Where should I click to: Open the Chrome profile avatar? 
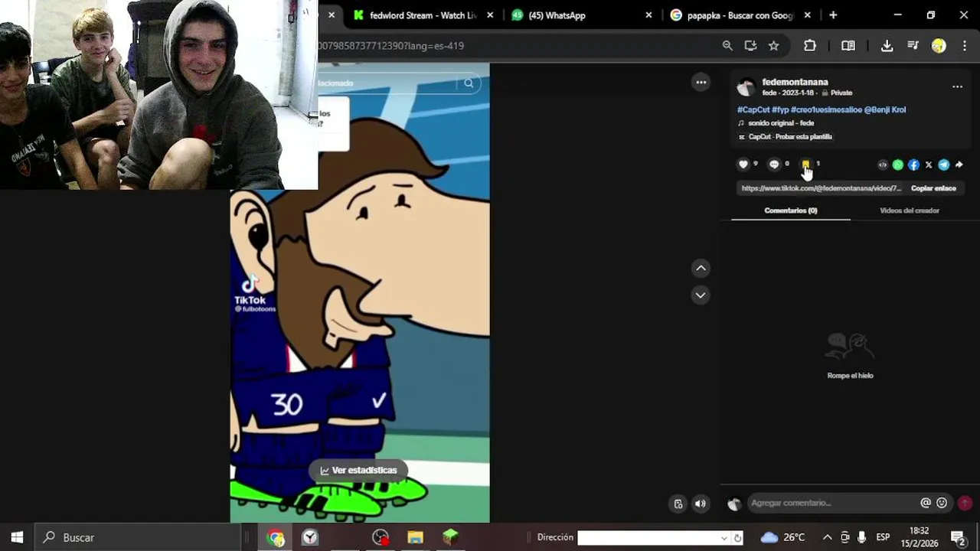[x=939, y=46]
